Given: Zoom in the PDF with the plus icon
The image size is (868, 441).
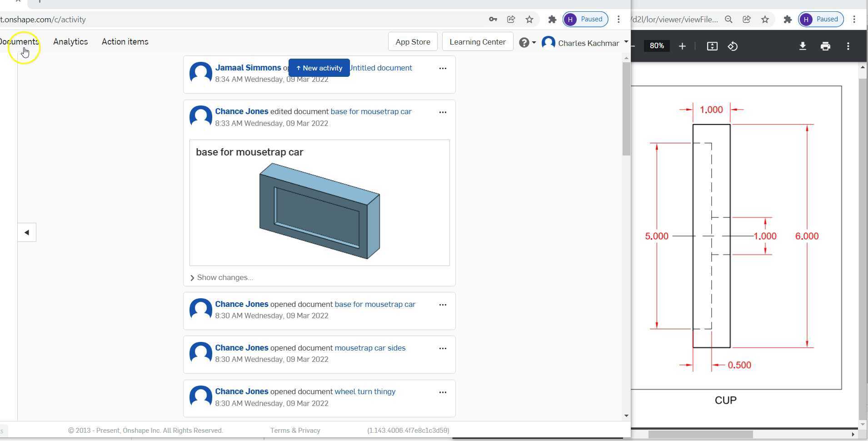Looking at the screenshot, I should [x=682, y=46].
